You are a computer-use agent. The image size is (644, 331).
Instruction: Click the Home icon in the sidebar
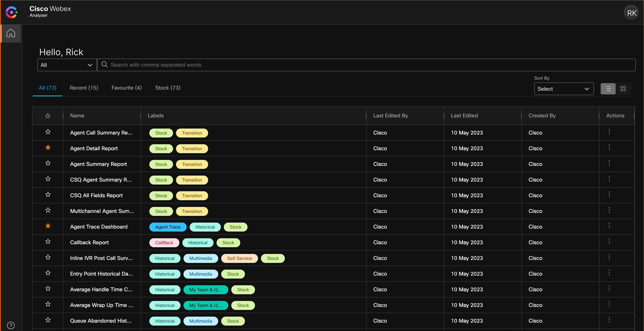pyautogui.click(x=10, y=33)
